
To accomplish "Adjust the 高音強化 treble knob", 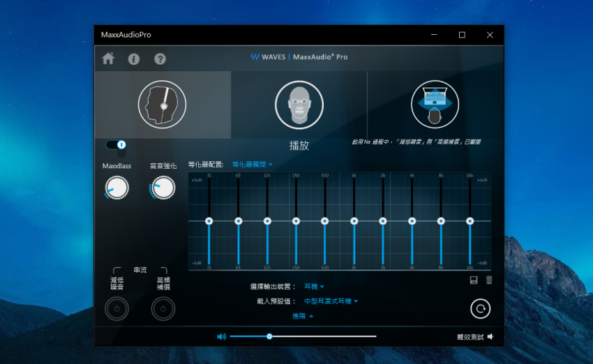I will coord(163,188).
